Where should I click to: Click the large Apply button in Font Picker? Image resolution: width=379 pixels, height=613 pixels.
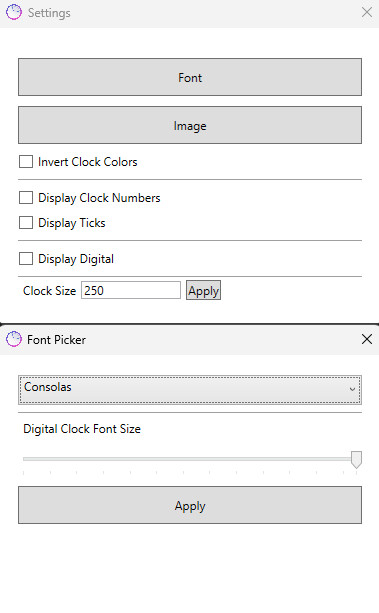click(x=190, y=505)
